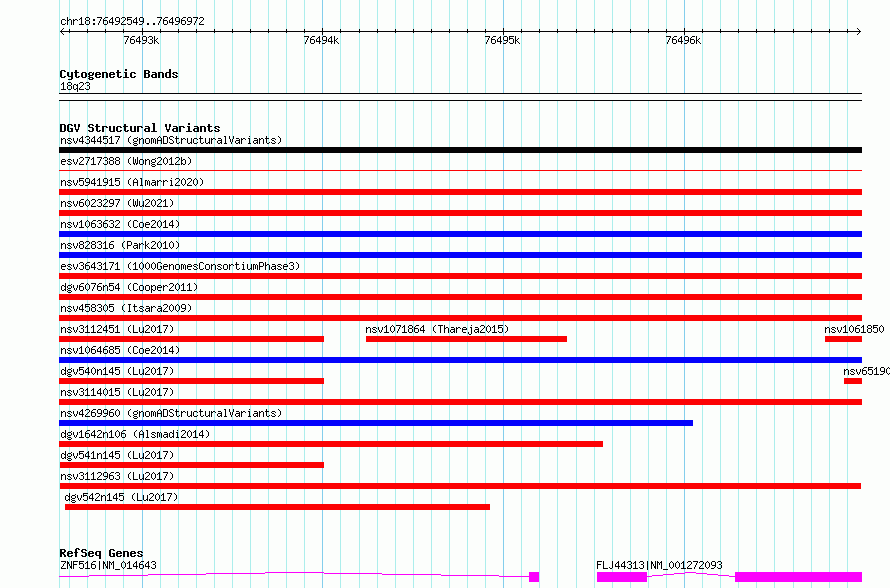Open the nsv3112963 (Lu2017) variant
Screen dimensions: 890x588
point(460,486)
